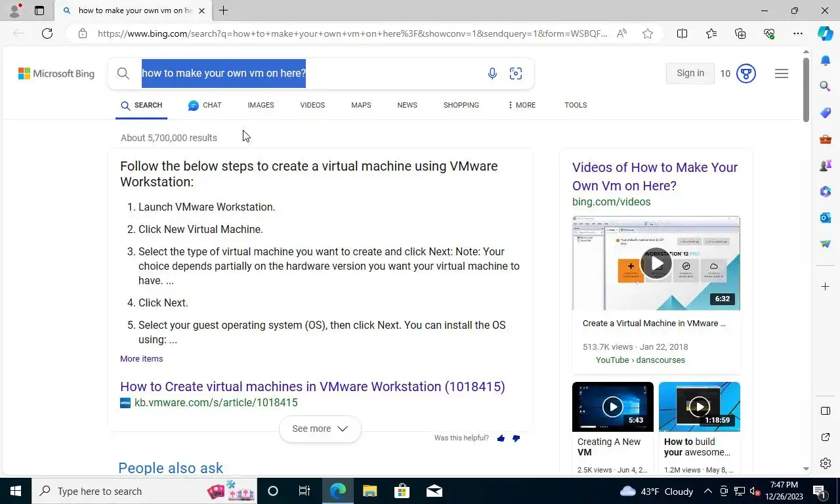The image size is (840, 504).
Task: Click the magnifier icon in Bing search box
Action: click(123, 73)
